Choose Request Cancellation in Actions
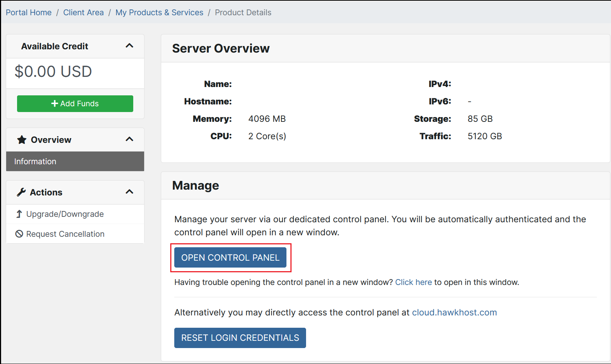The image size is (611, 364). coord(65,234)
